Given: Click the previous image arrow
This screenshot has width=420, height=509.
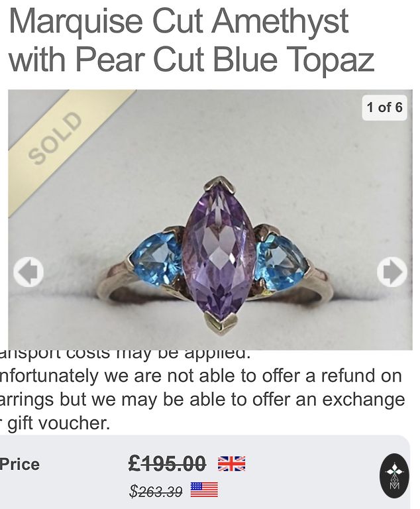Looking at the screenshot, I should coord(28,272).
